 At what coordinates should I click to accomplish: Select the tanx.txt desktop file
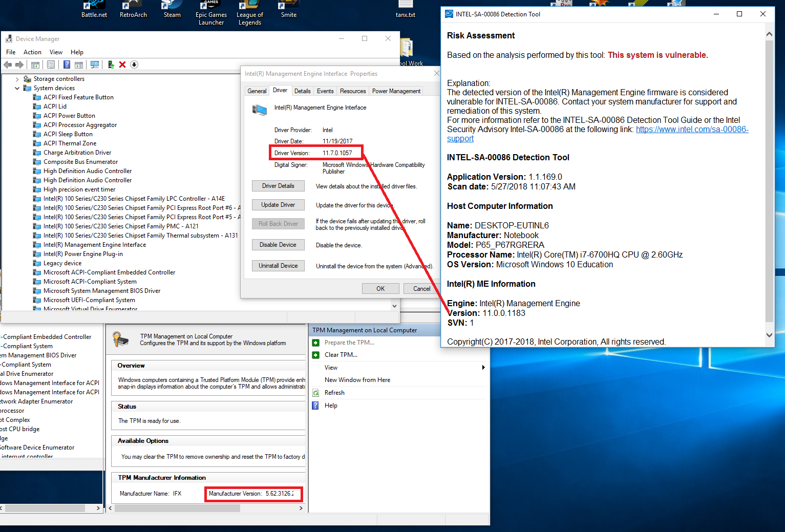tap(406, 10)
